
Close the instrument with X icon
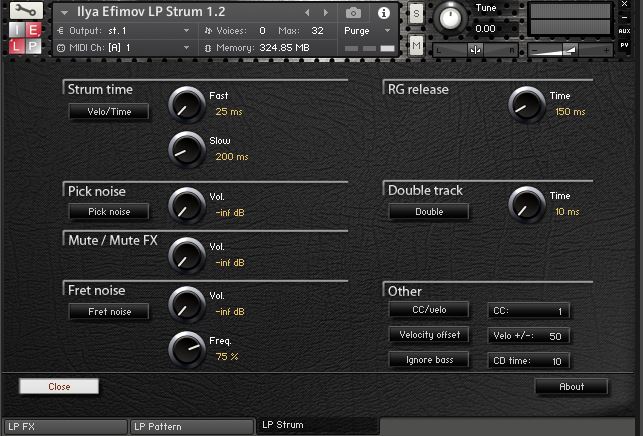pos(624,4)
